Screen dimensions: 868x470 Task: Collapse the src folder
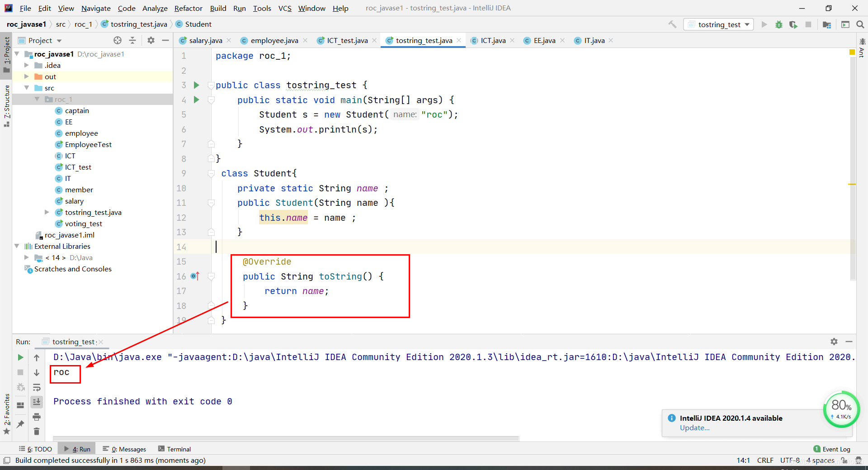[x=26, y=88]
